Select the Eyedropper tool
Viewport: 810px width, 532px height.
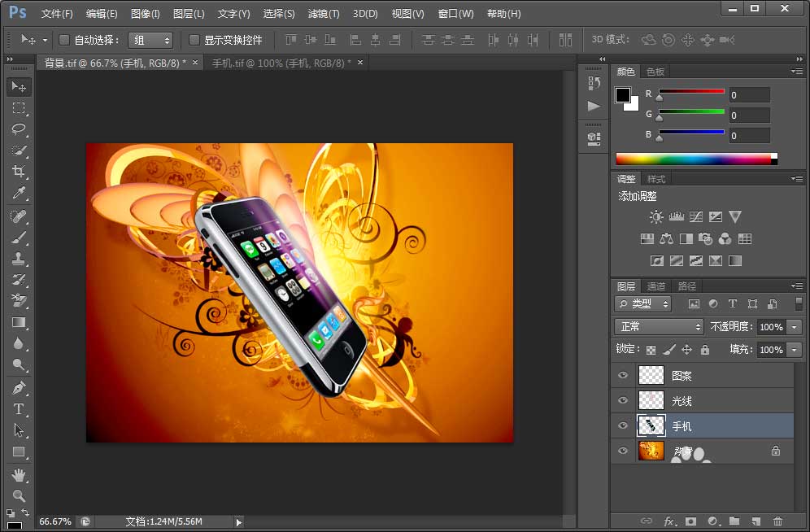pos(20,193)
